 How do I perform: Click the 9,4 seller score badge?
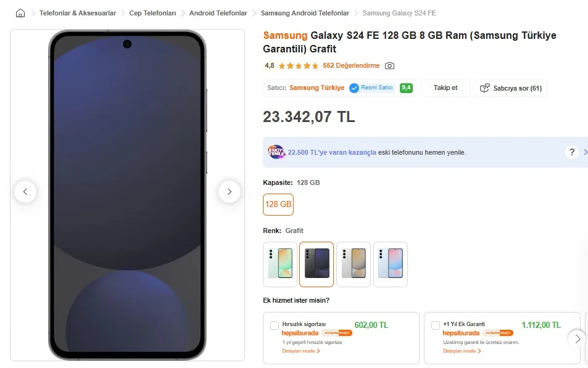point(406,88)
